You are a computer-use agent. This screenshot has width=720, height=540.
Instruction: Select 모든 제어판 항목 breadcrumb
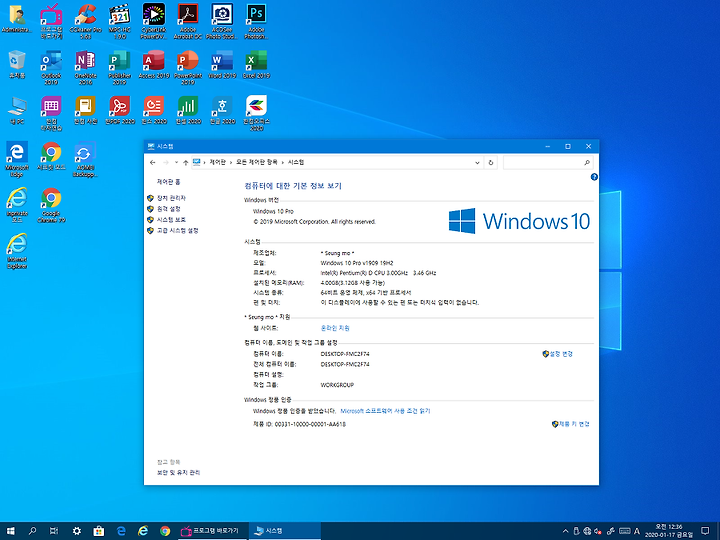[x=256, y=162]
